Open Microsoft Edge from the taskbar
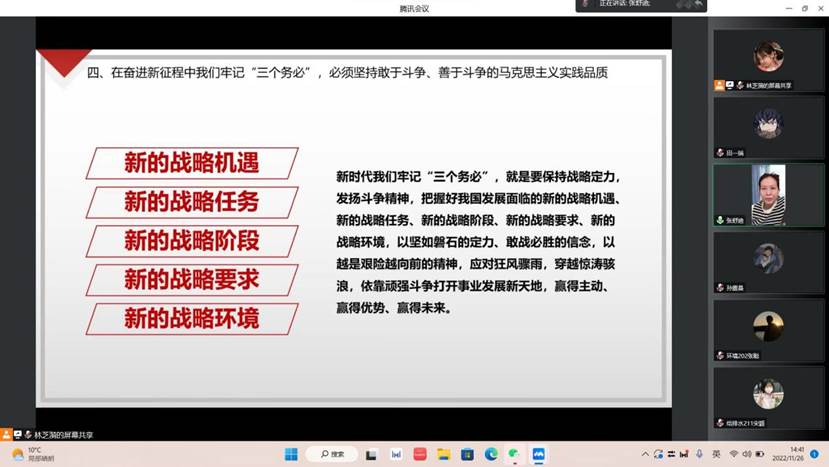829x467 pixels. 491,454
